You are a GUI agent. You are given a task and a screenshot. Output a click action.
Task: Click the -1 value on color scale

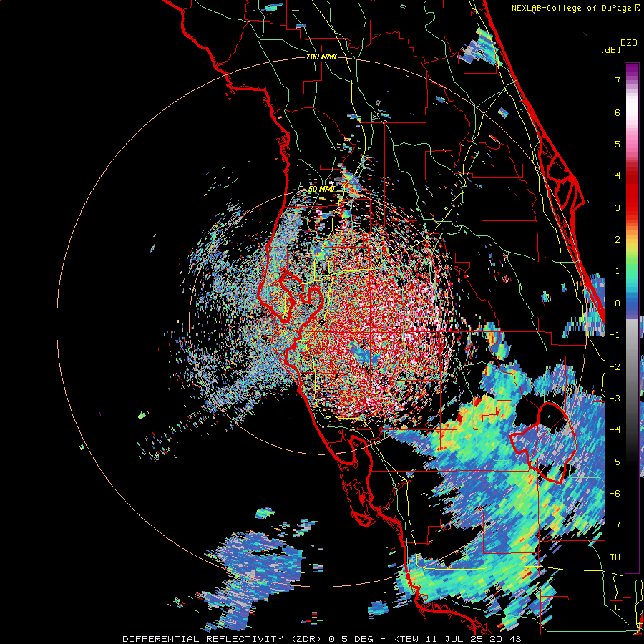click(x=615, y=335)
